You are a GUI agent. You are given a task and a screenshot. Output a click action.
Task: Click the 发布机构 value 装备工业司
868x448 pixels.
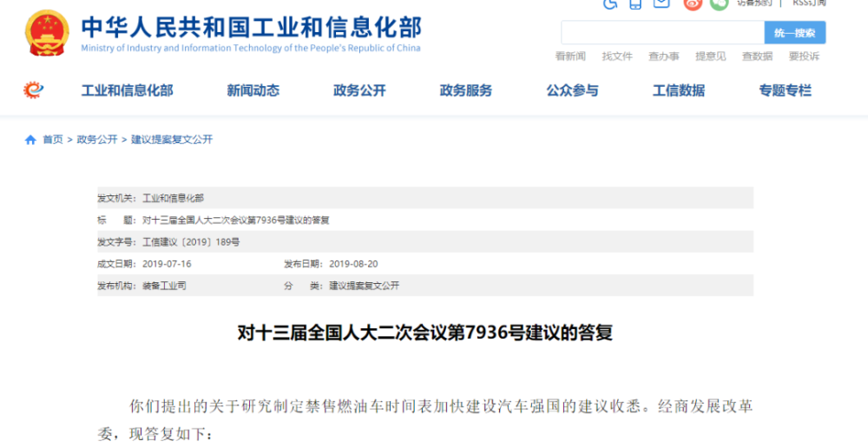tap(164, 286)
